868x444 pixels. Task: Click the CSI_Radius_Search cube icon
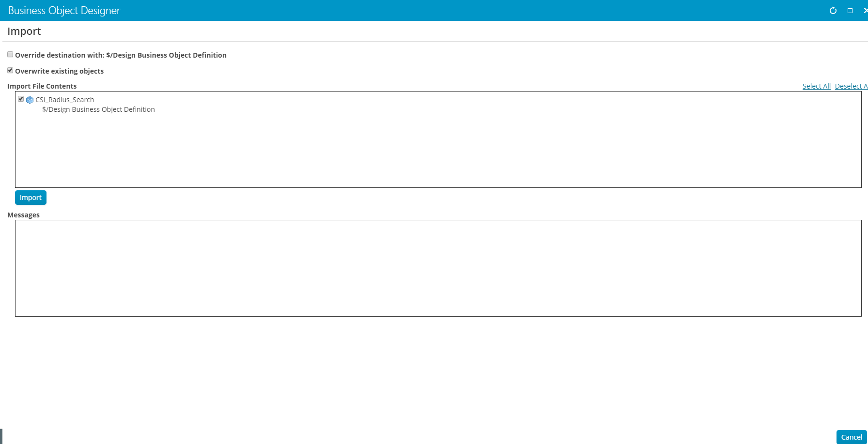click(30, 100)
